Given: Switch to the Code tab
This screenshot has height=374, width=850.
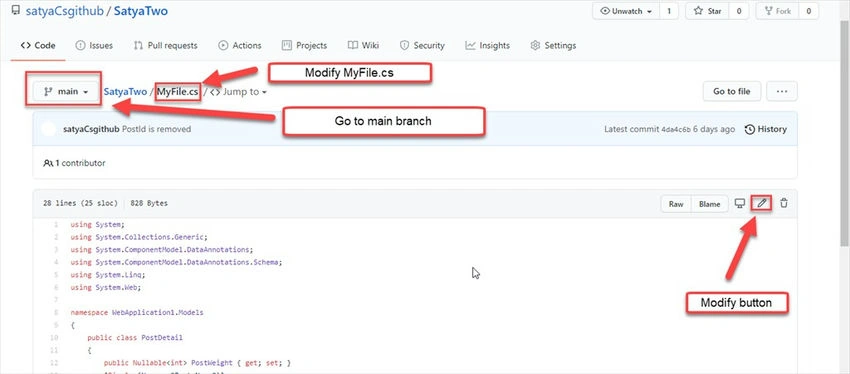Looking at the screenshot, I should (x=38, y=46).
